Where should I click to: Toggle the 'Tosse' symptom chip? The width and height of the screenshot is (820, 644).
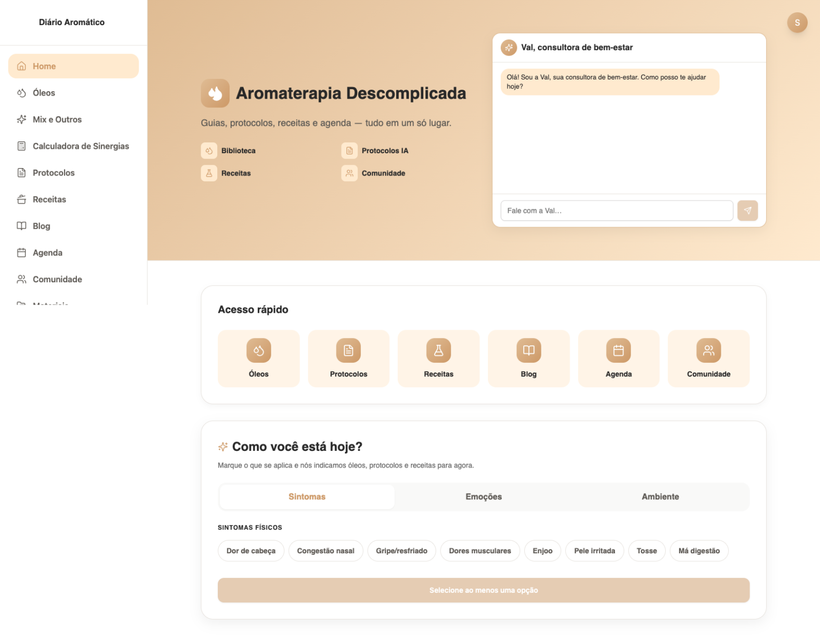point(646,551)
